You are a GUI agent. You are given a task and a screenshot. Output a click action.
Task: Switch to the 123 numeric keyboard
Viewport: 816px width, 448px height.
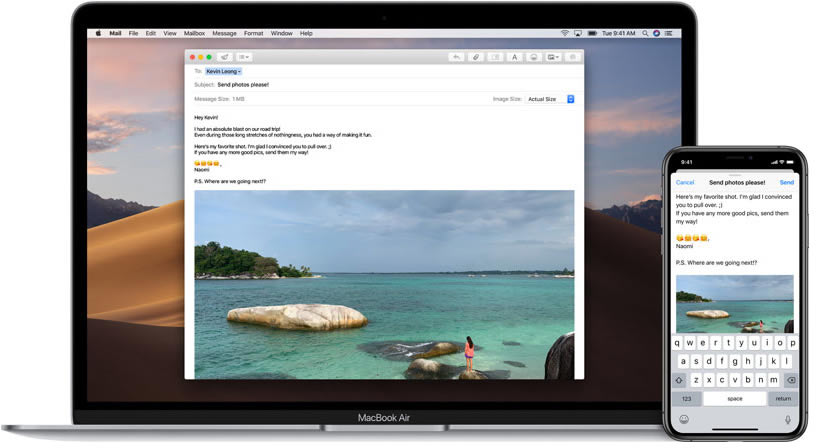click(686, 398)
